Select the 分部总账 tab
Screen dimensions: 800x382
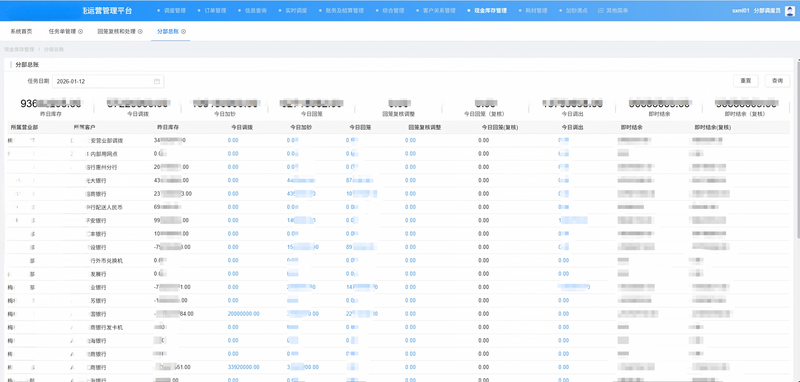coord(168,32)
